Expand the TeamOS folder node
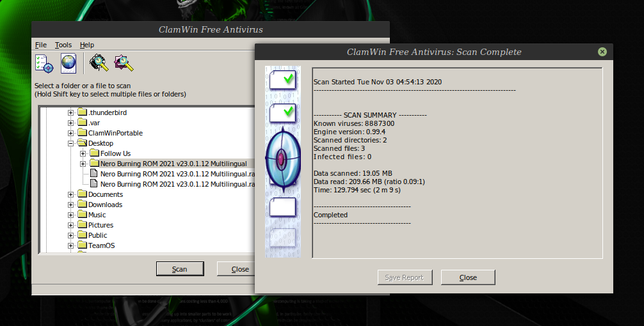This screenshot has width=644, height=326. click(70, 245)
